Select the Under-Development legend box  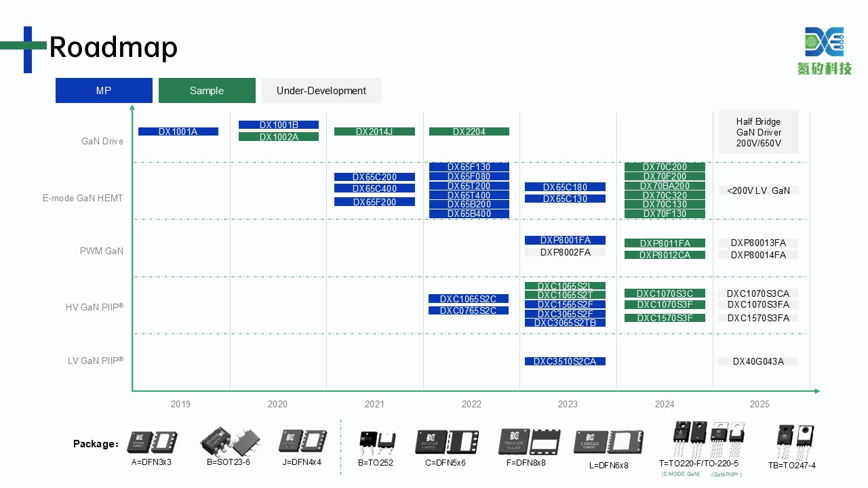(x=321, y=91)
